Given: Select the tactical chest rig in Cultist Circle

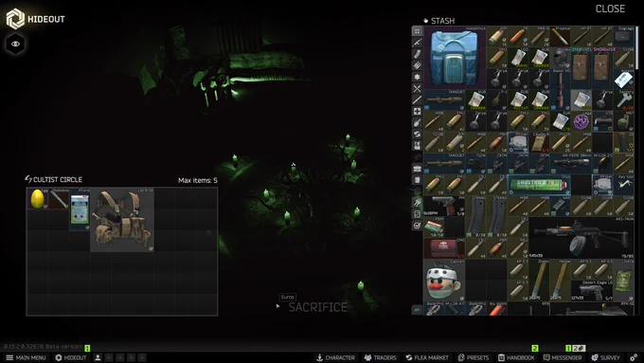Looking at the screenshot, I should click(x=122, y=220).
